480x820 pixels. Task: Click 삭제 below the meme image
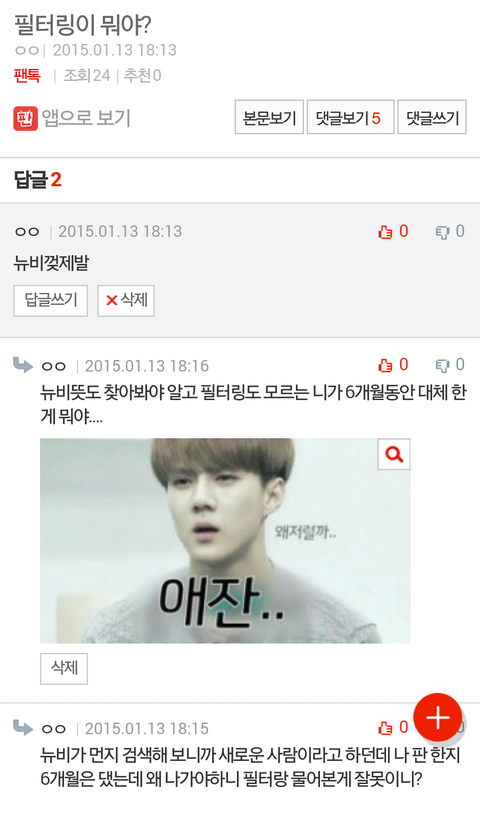[64, 668]
